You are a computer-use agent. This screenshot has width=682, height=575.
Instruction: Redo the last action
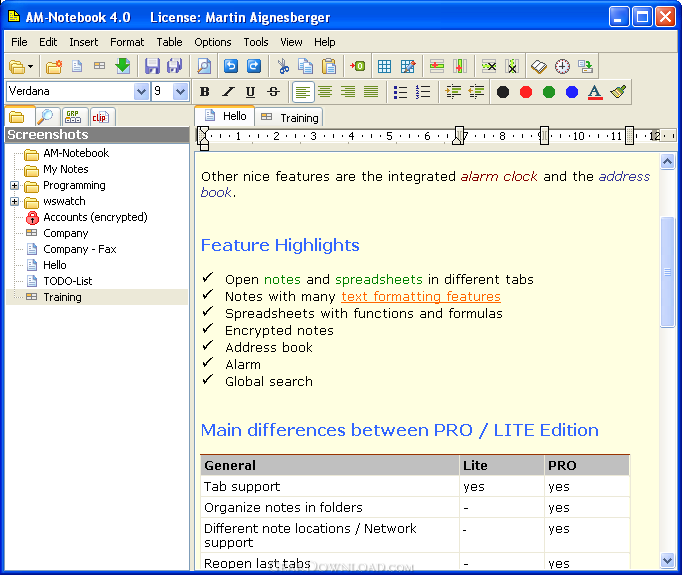pos(254,66)
